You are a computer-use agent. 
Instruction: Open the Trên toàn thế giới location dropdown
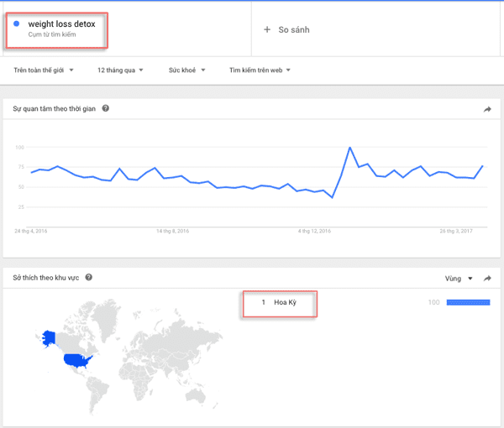pyautogui.click(x=44, y=70)
